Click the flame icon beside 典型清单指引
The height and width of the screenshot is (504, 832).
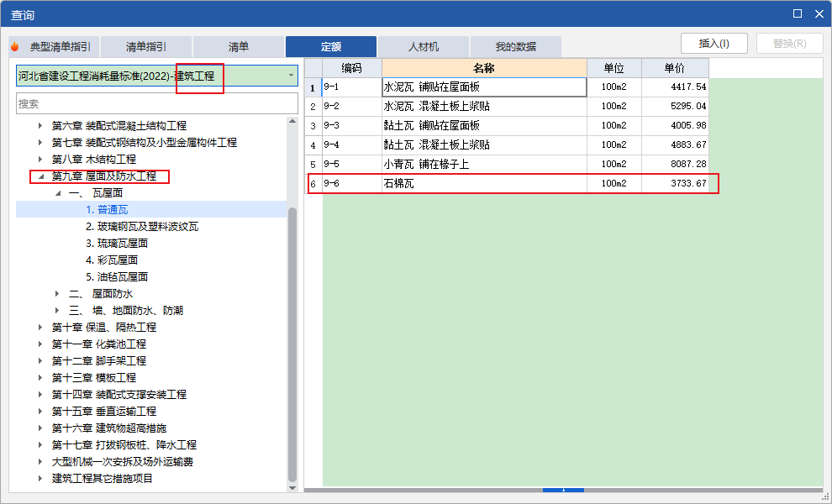[15, 47]
